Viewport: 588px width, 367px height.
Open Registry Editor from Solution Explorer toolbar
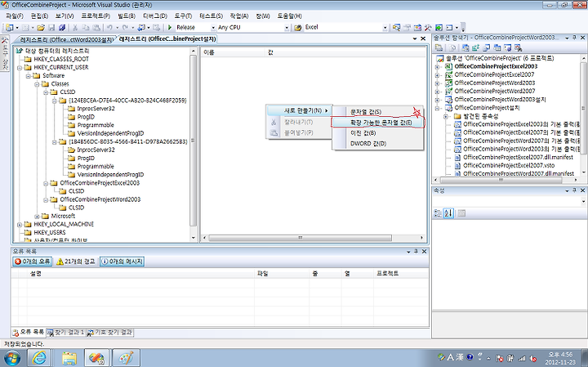pos(476,47)
